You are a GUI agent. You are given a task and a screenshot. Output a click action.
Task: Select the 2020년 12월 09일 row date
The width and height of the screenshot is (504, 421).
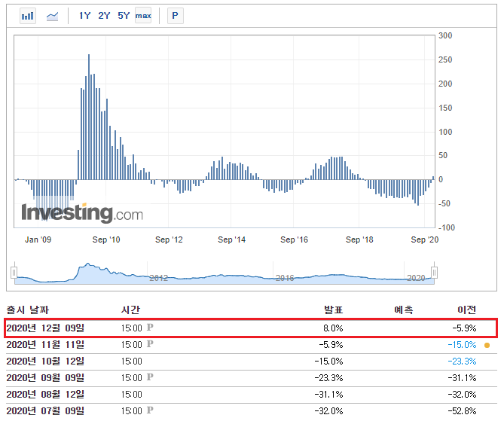[45, 328]
